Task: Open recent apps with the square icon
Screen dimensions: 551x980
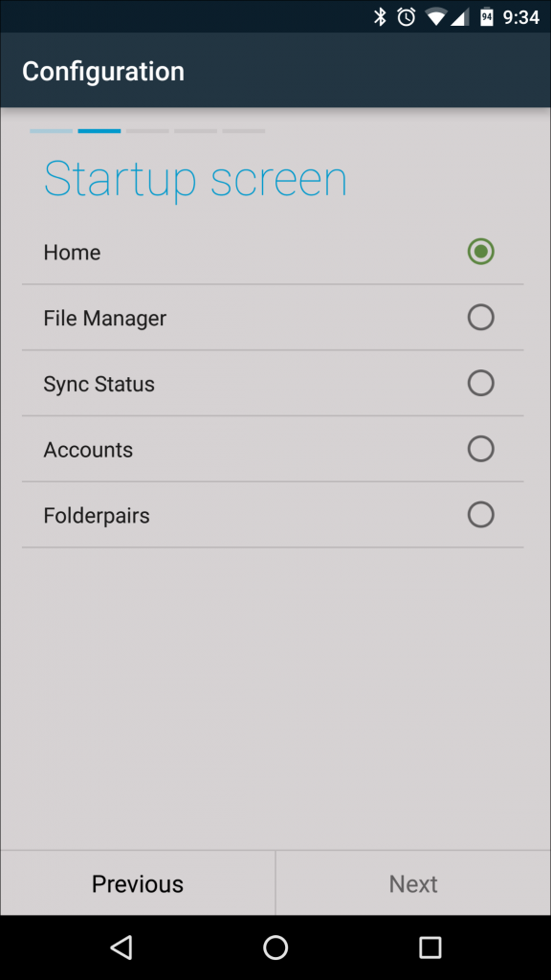Action: click(x=430, y=947)
